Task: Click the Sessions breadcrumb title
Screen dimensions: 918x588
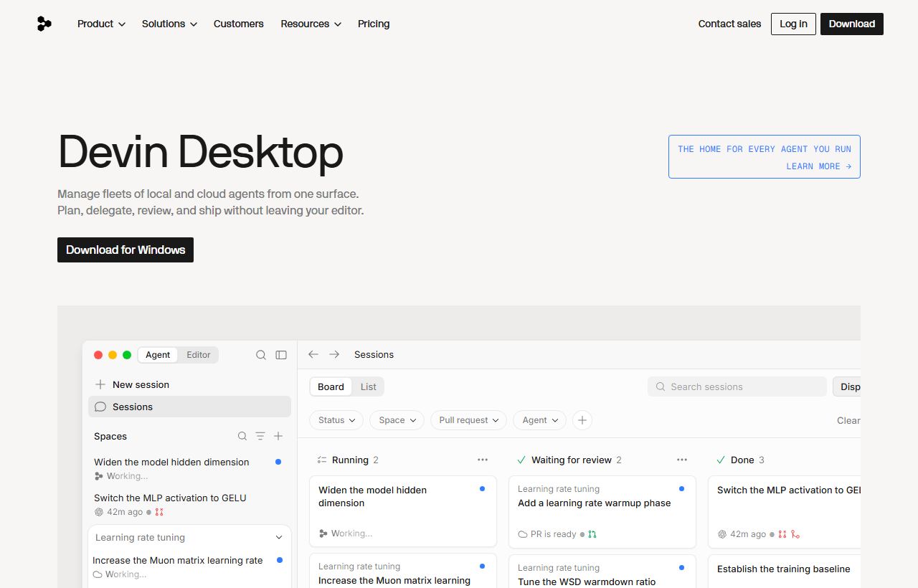Action: click(x=374, y=354)
